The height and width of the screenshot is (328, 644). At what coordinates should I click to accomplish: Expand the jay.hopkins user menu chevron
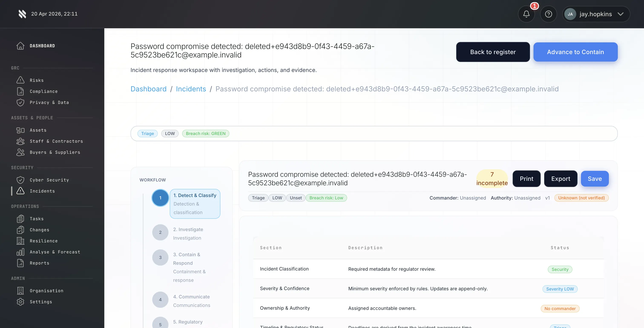coord(620,14)
